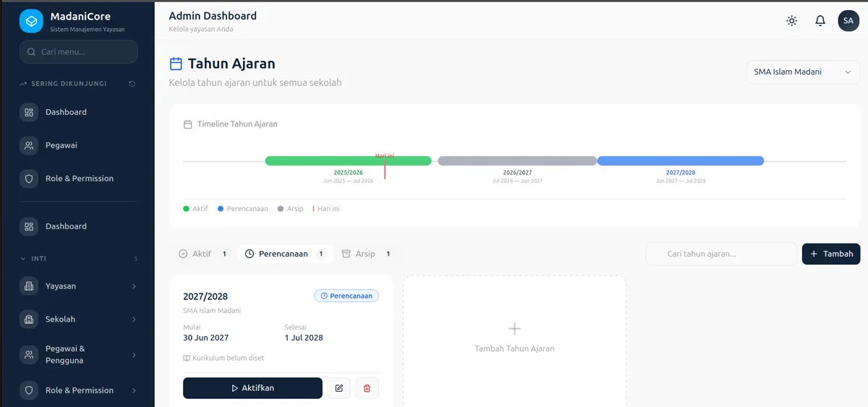868x407 pixels.
Task: Expand the Sekolah submenu chevron
Action: (134, 320)
